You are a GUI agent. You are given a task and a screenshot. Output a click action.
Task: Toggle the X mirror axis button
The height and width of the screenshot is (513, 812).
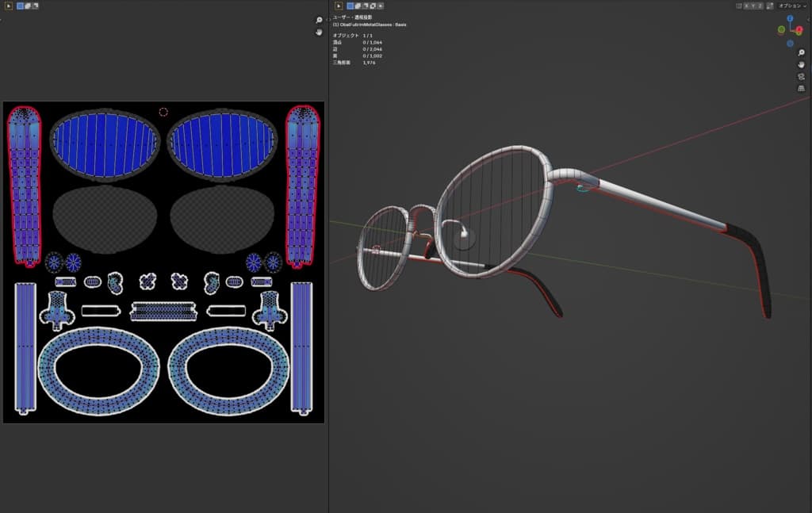[x=747, y=6]
